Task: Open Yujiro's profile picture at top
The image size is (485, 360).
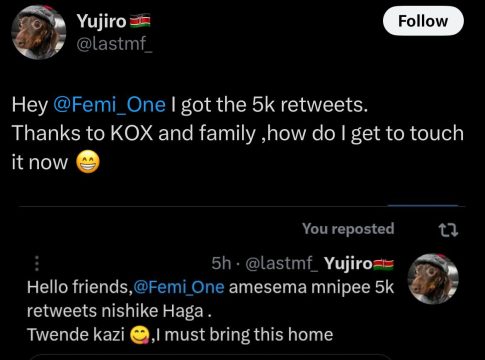Action: [38, 32]
